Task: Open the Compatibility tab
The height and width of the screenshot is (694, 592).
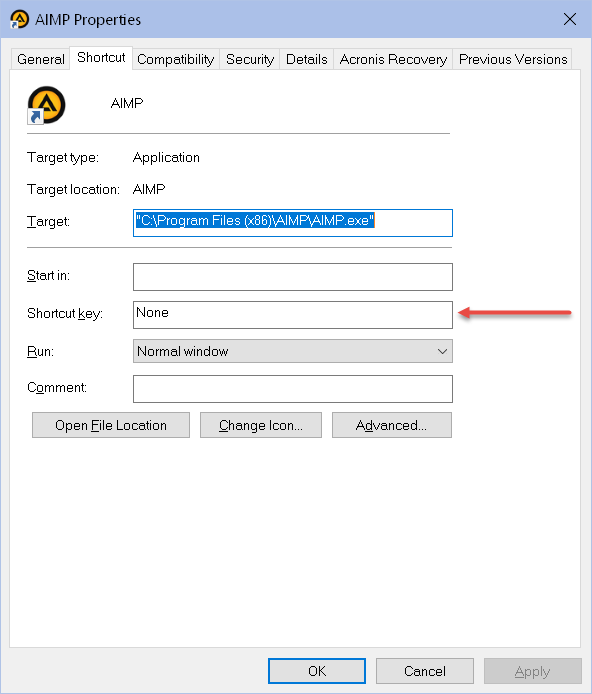Action: [x=176, y=59]
